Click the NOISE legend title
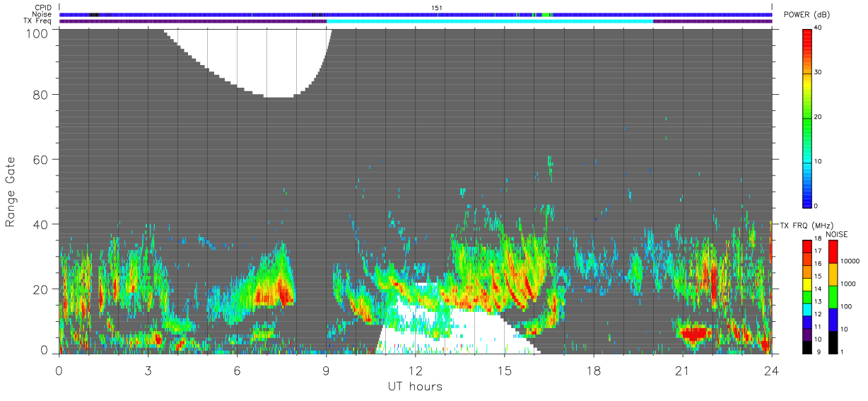 coord(836,234)
